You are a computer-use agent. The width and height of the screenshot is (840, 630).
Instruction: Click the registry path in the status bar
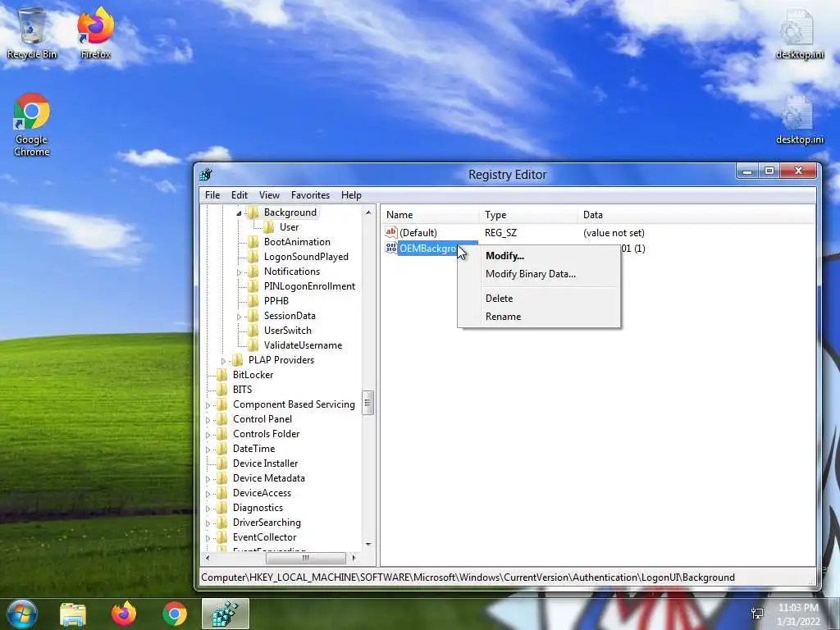[x=468, y=577]
